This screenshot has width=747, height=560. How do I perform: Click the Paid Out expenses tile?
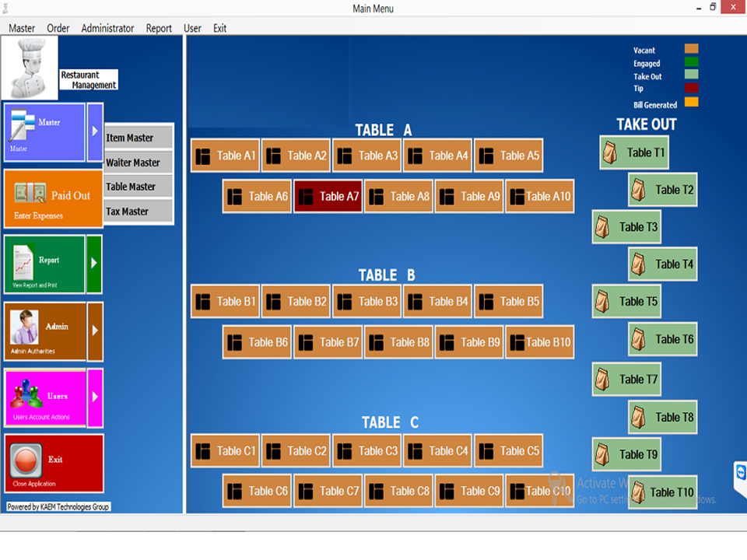(x=53, y=200)
